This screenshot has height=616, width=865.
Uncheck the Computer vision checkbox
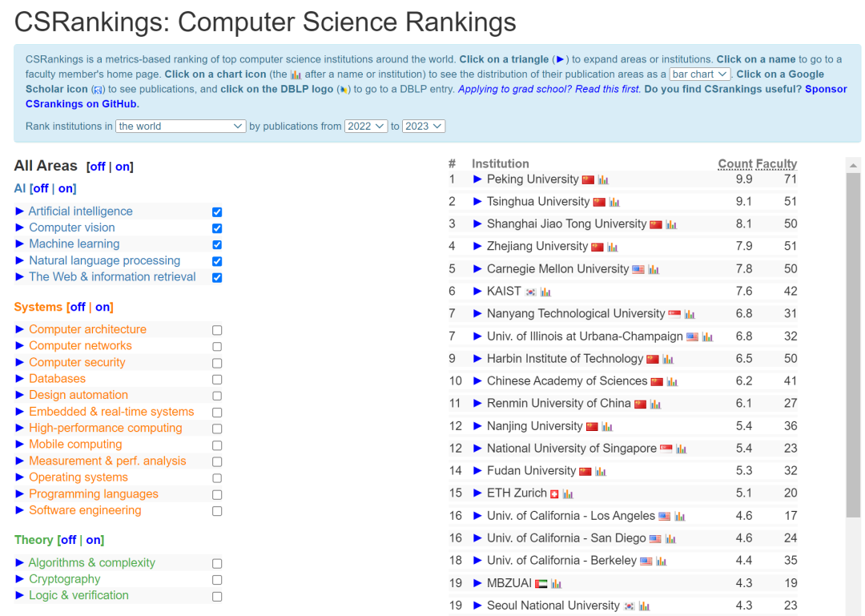216,228
